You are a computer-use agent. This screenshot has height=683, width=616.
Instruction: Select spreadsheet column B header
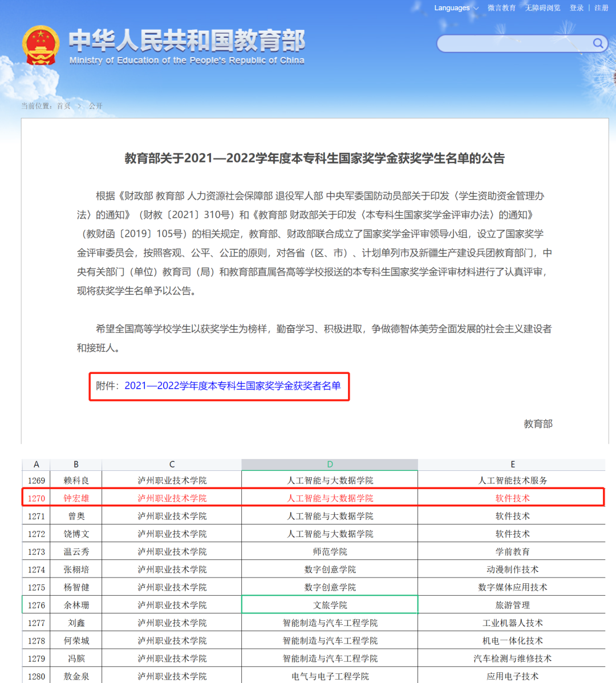(76, 464)
